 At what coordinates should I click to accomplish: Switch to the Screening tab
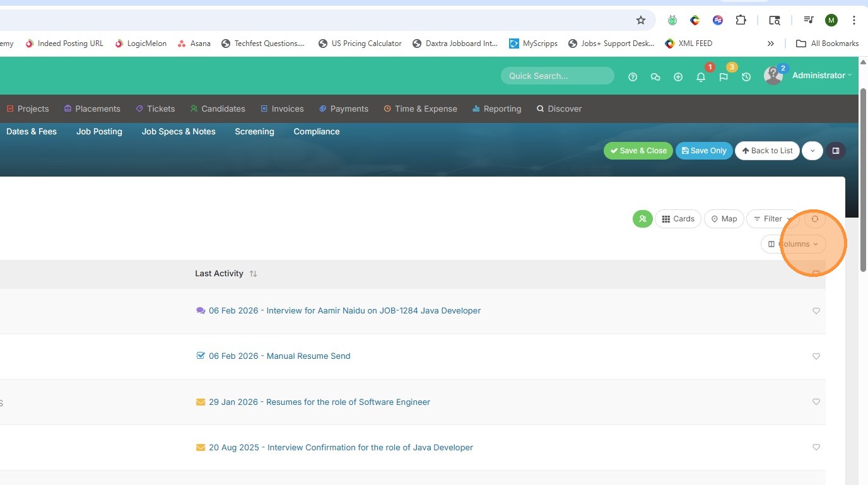click(254, 131)
